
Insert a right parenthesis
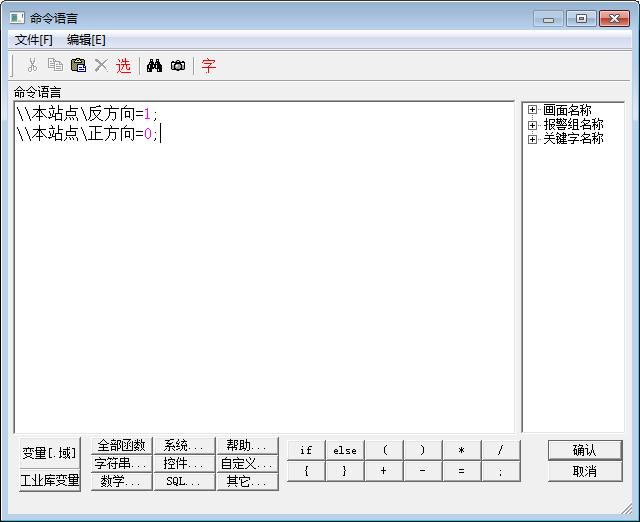click(x=423, y=450)
